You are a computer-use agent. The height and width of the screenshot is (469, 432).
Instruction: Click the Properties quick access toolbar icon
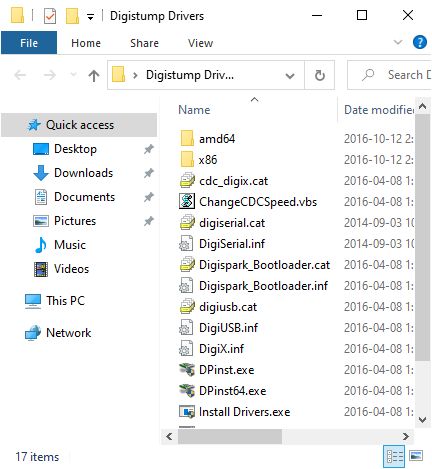pos(50,16)
